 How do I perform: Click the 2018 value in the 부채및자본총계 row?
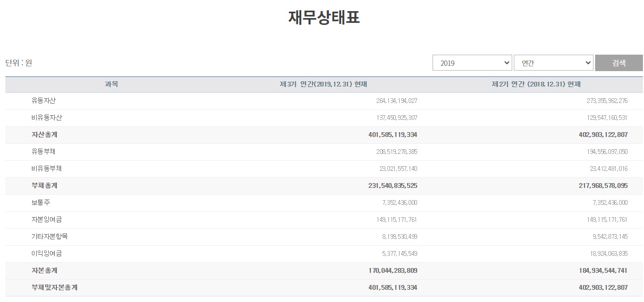tap(603, 288)
